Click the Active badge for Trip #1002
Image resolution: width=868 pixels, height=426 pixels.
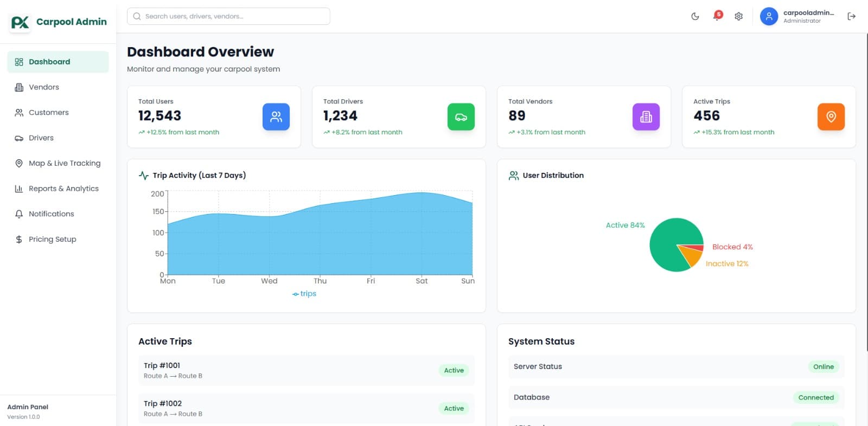(x=454, y=409)
